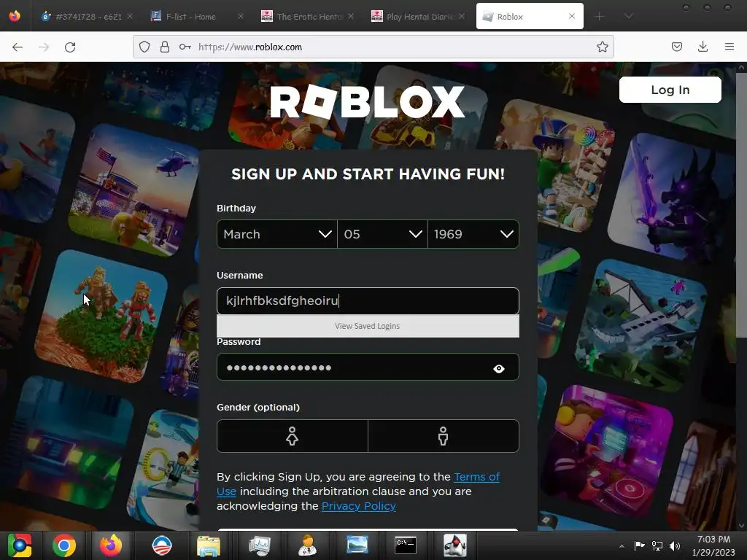747x560 pixels.
Task: Open the Start menu icon on taskbar
Action: click(20, 545)
